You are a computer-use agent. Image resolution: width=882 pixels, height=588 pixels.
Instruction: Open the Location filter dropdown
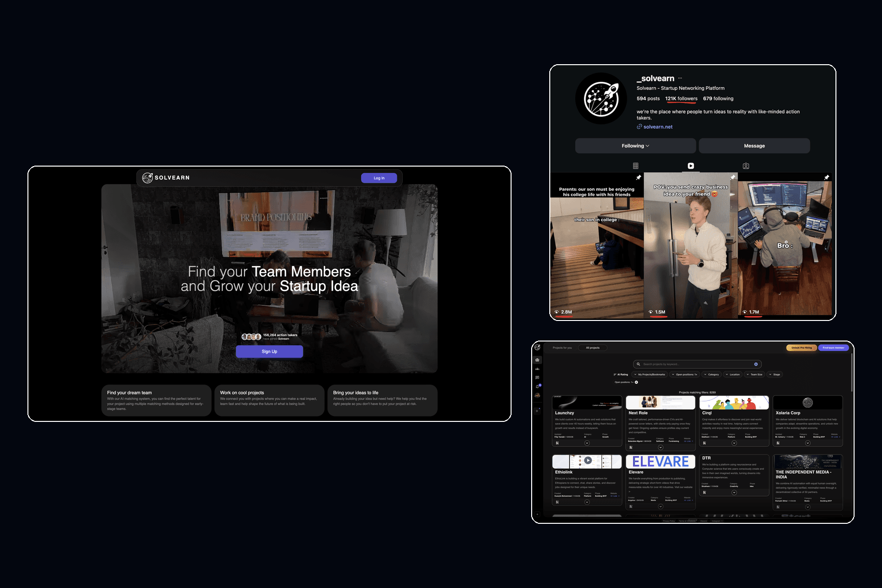733,374
